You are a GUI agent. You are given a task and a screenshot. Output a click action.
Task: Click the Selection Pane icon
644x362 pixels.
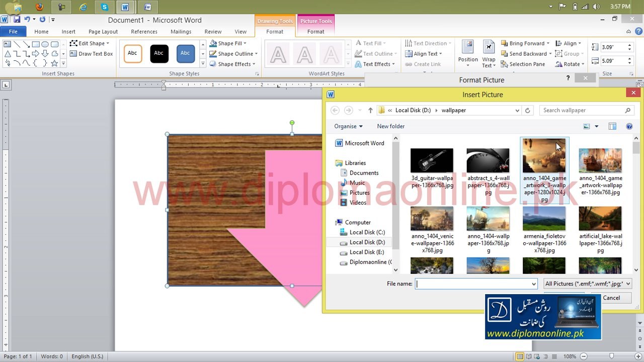(x=504, y=64)
